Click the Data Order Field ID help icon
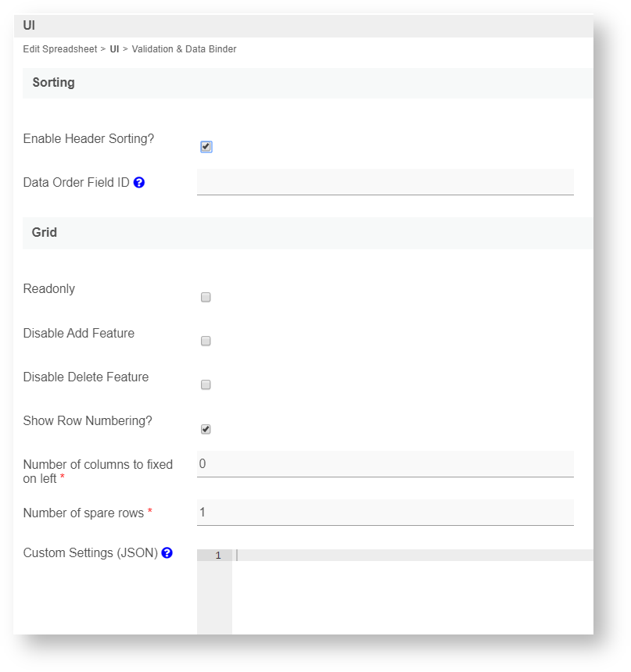Viewport: 631px width, 672px height. click(139, 183)
